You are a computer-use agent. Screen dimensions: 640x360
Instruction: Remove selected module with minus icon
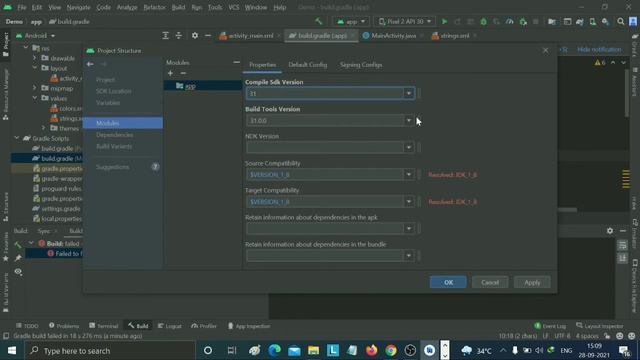(183, 73)
